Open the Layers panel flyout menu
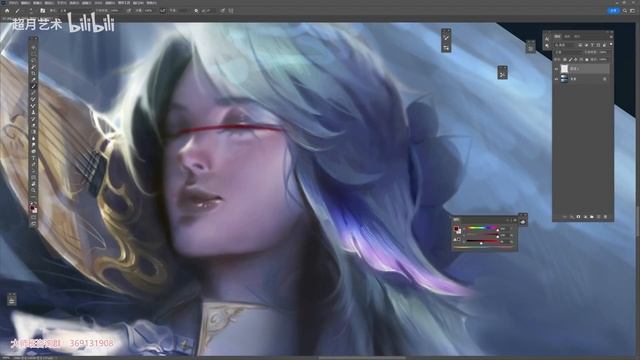The height and width of the screenshot is (360, 640). coord(611,37)
